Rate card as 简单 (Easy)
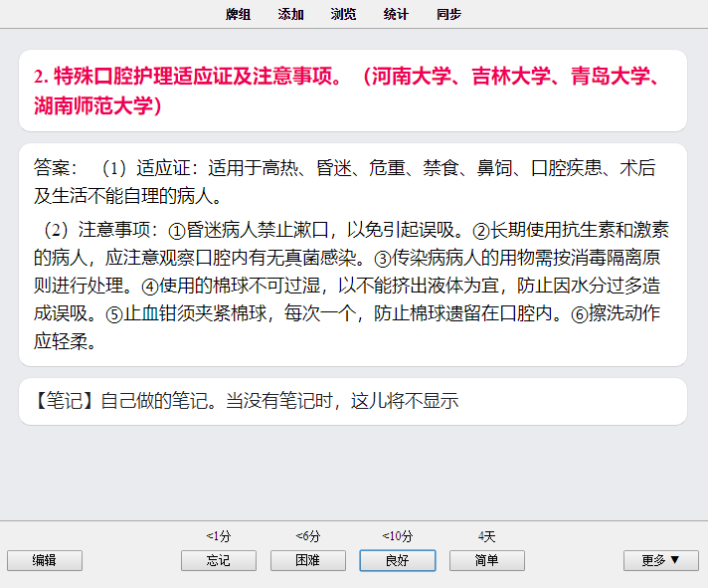Viewport: 708px width, 588px height. [x=487, y=560]
